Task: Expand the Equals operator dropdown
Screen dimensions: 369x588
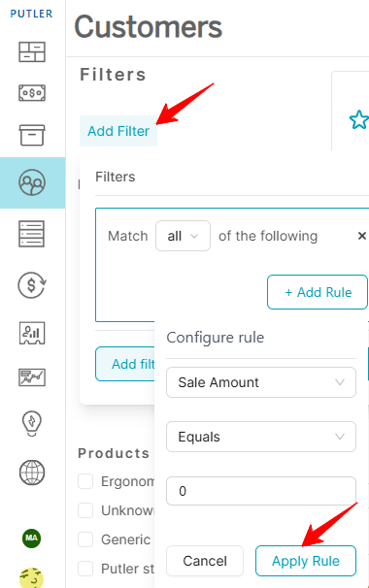Action: (261, 437)
